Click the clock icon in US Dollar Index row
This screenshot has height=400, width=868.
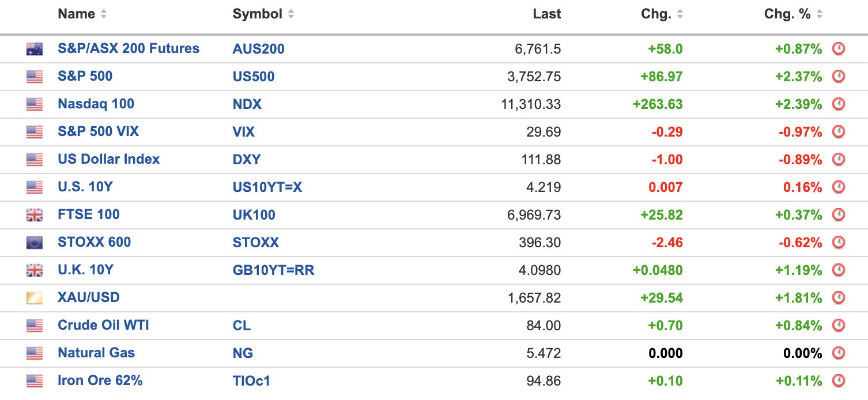tap(839, 160)
